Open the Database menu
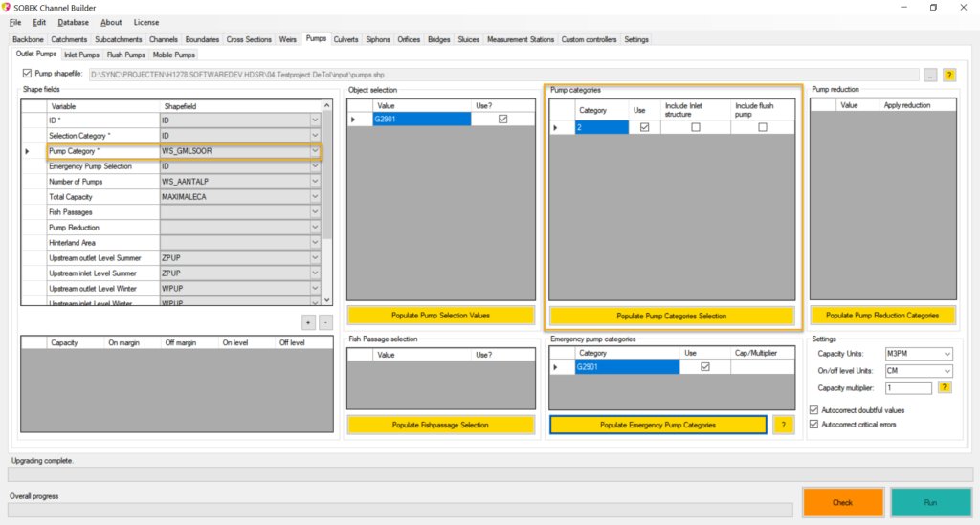The image size is (980, 525). pyautogui.click(x=73, y=22)
